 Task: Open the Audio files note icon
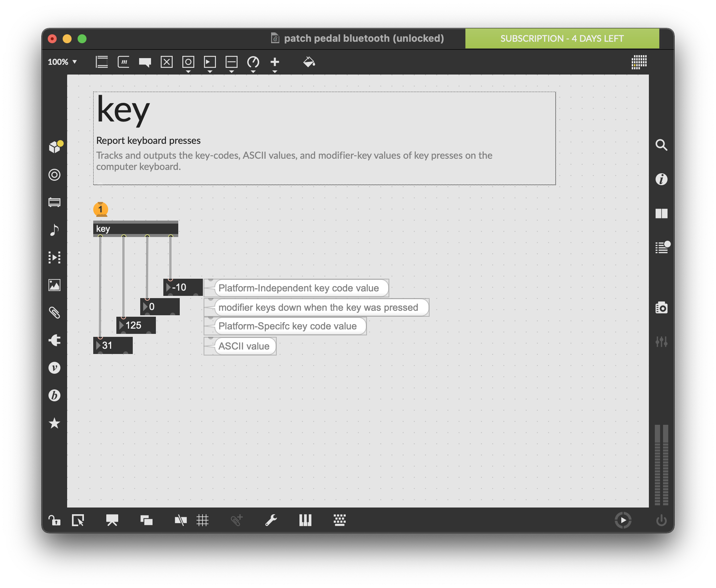point(54,230)
